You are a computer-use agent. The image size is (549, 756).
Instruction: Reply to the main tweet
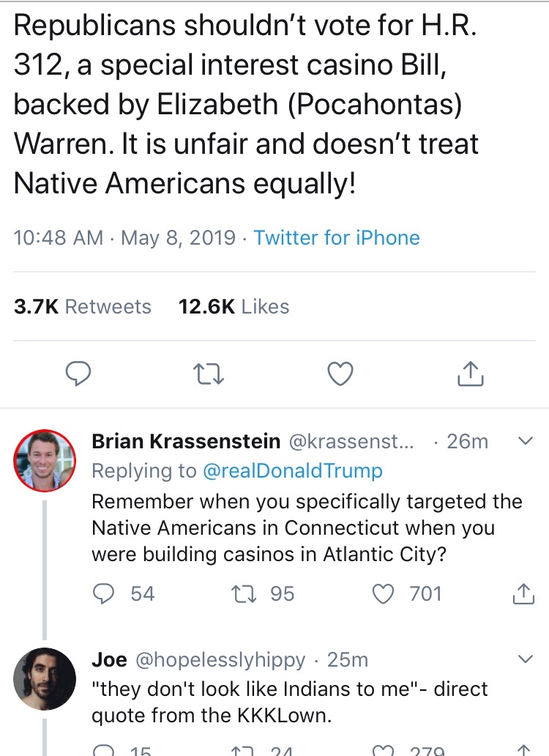tap(78, 374)
